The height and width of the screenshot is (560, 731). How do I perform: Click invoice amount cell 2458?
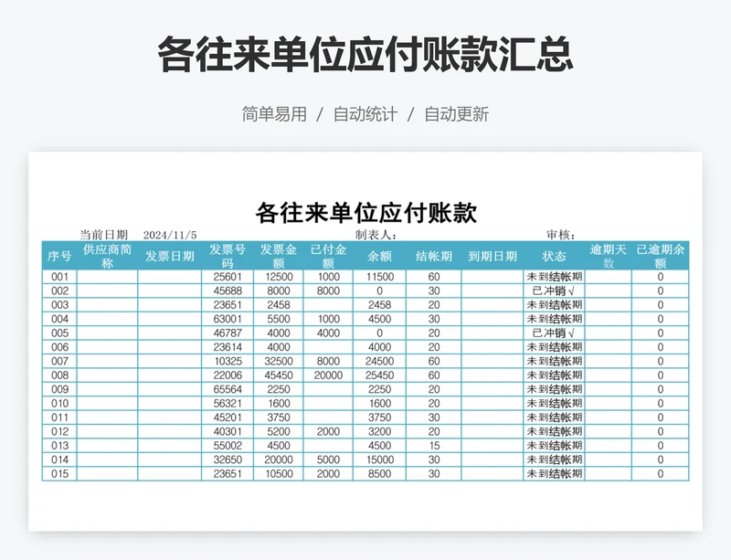click(279, 305)
